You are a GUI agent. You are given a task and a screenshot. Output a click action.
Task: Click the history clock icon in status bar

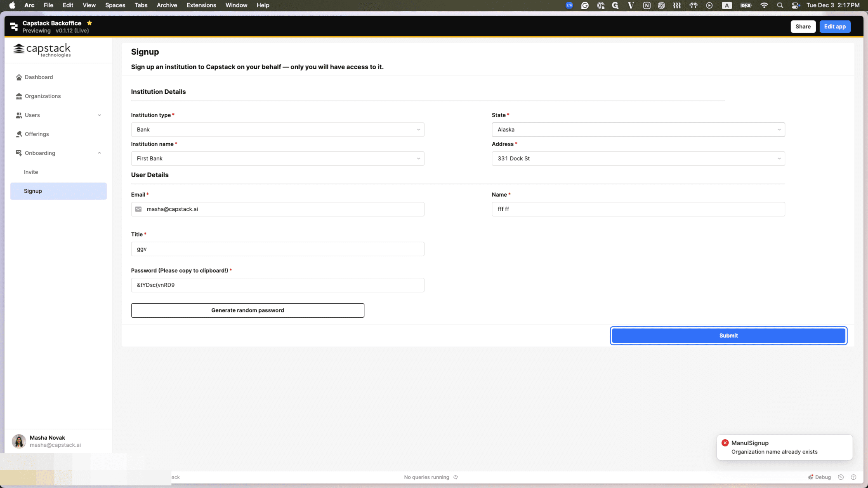click(x=841, y=477)
